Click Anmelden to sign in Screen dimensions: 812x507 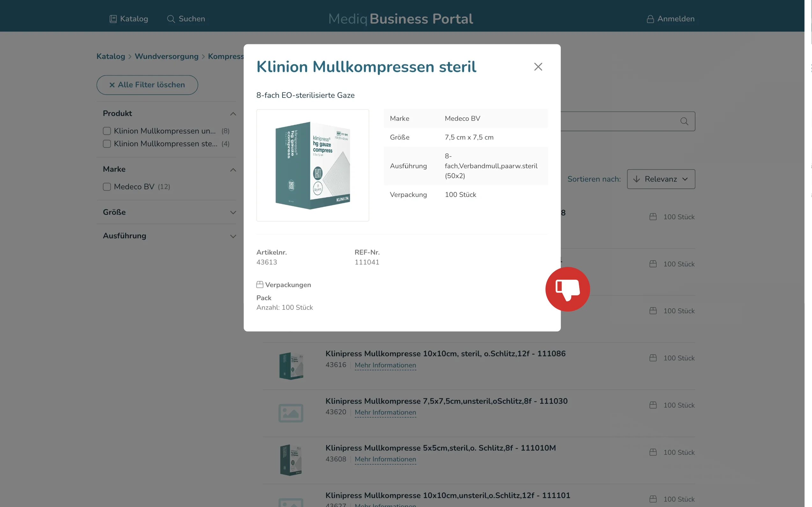(x=670, y=19)
